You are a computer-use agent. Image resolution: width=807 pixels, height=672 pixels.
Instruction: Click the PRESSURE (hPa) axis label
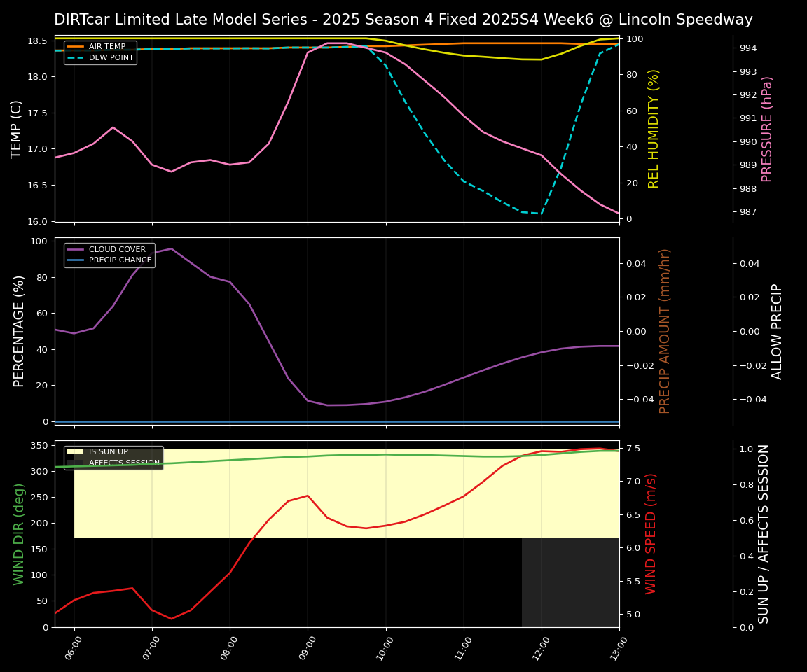coord(767,129)
